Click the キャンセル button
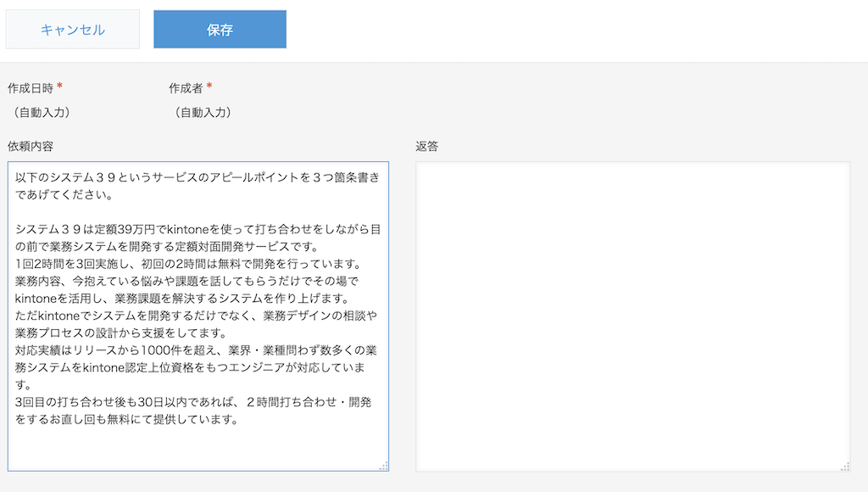 (x=73, y=30)
